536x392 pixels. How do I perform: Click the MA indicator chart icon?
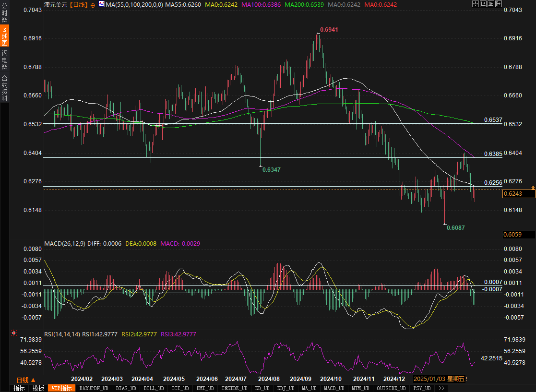(101, 4)
